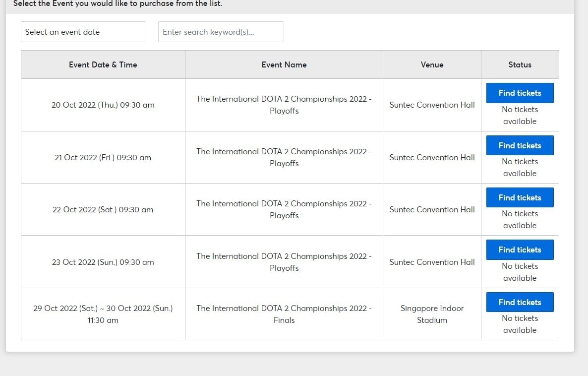Click the 'Status' column header
The image size is (588, 376).
click(x=520, y=64)
